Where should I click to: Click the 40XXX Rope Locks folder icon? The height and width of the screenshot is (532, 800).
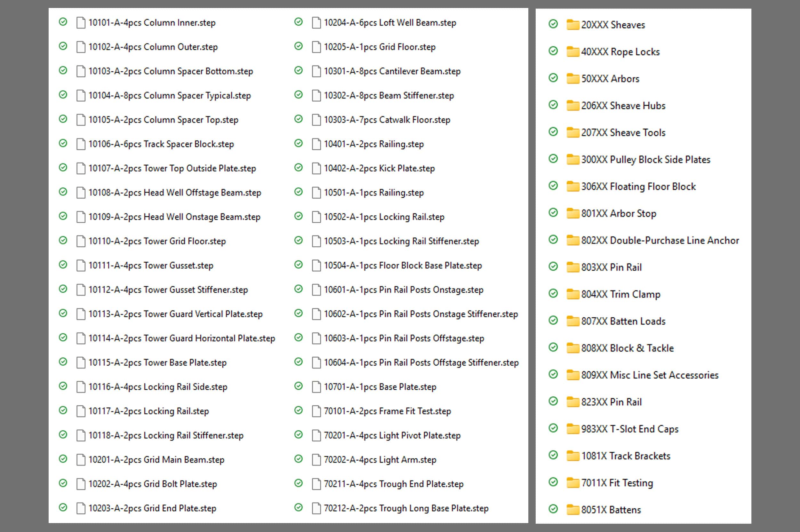572,52
